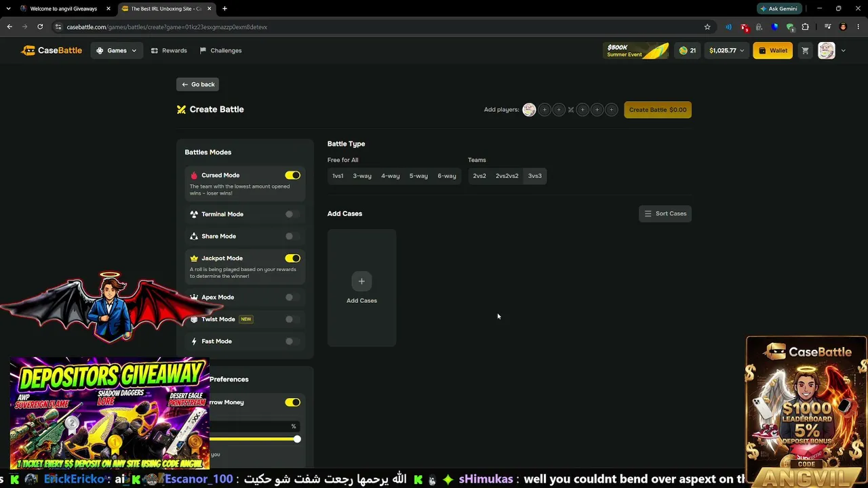Click the Share Mode icon
The width and height of the screenshot is (868, 488).
point(194,237)
